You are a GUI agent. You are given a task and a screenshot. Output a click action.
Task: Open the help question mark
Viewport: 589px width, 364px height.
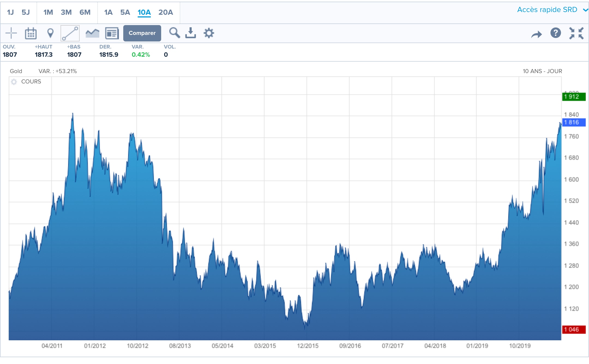tap(555, 33)
